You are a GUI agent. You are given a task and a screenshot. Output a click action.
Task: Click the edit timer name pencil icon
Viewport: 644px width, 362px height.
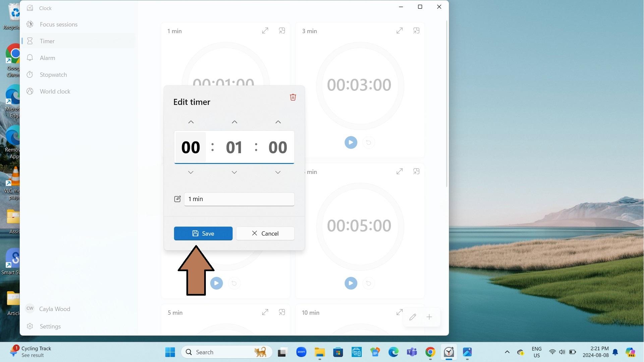[x=177, y=199]
